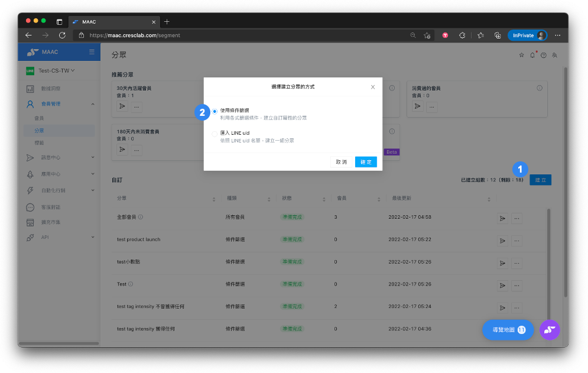Click send icon in test小數點 row
Screen dimensions: 588x373
[x=502, y=264]
